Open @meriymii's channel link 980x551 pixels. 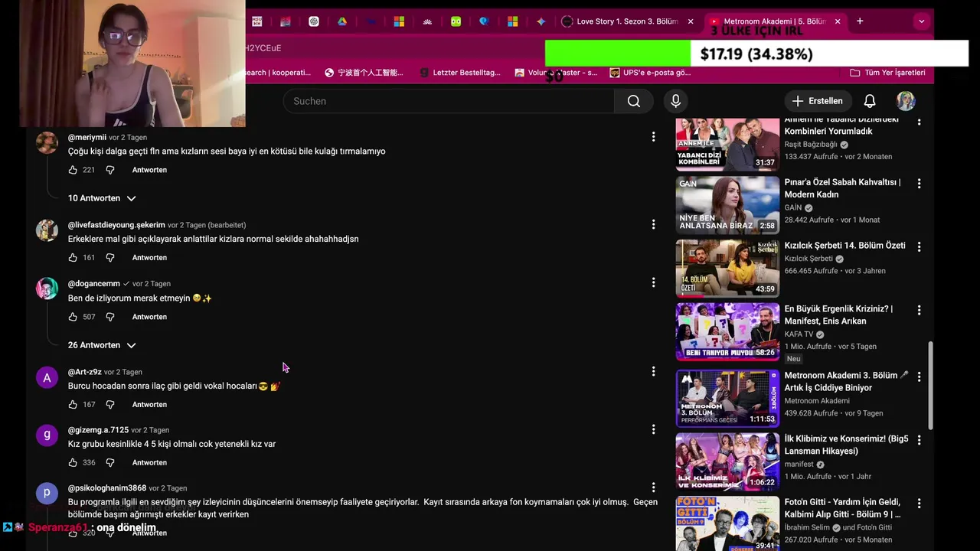tap(87, 138)
